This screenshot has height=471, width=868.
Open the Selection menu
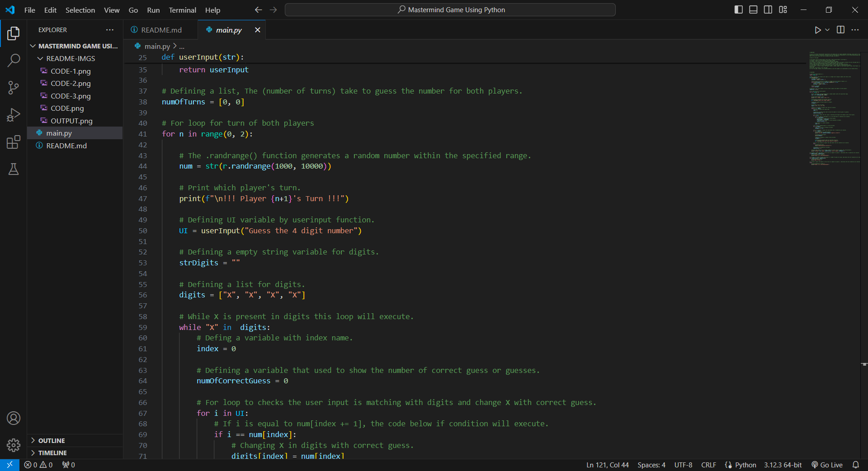point(80,10)
